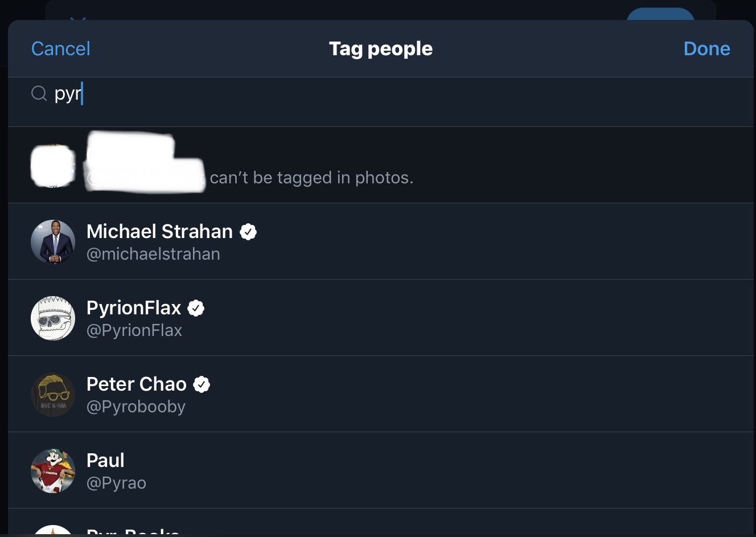Select Paul's Luigi avatar
This screenshot has width=756, height=537.
[53, 471]
